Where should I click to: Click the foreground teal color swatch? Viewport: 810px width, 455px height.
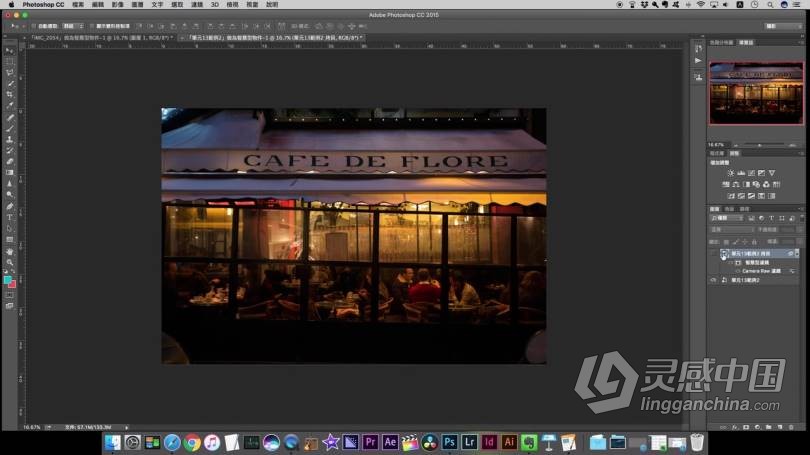click(7, 279)
